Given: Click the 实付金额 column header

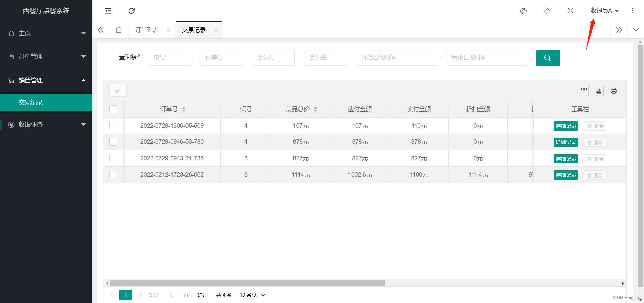Looking at the screenshot, I should [x=419, y=109].
